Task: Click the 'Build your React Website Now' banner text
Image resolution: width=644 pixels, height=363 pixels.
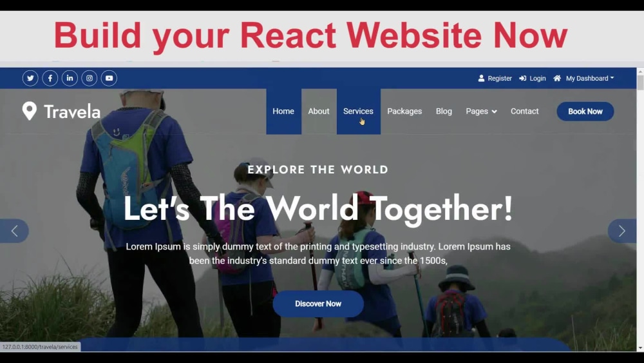Action: 310,36
